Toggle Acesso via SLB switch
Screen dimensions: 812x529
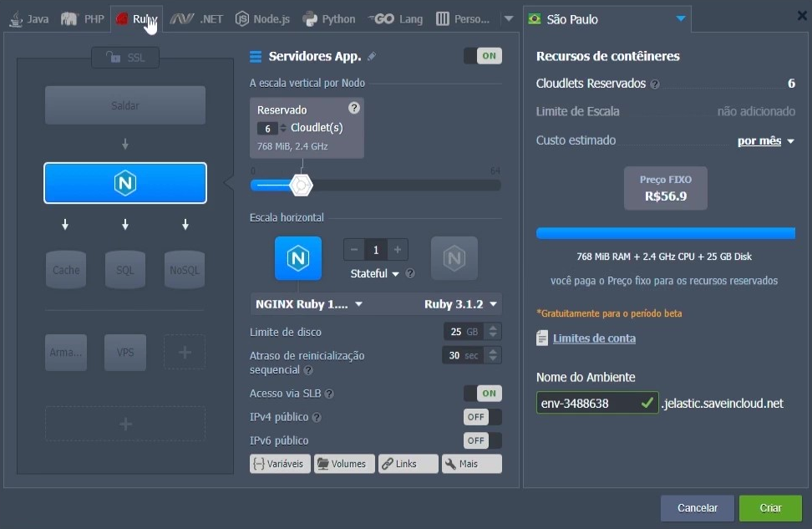point(483,394)
